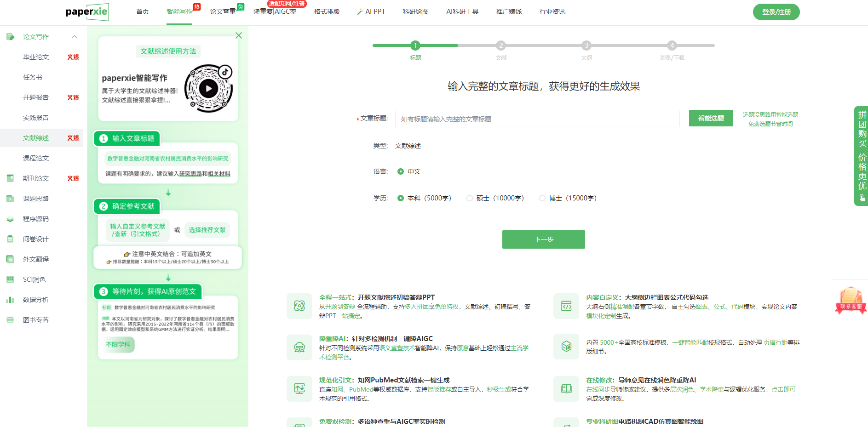Open the AI PPT menu item
This screenshot has height=427, width=868.
pos(371,11)
